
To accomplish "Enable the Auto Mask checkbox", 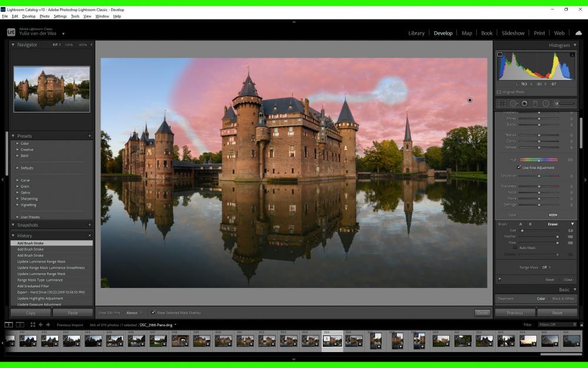I will point(515,247).
